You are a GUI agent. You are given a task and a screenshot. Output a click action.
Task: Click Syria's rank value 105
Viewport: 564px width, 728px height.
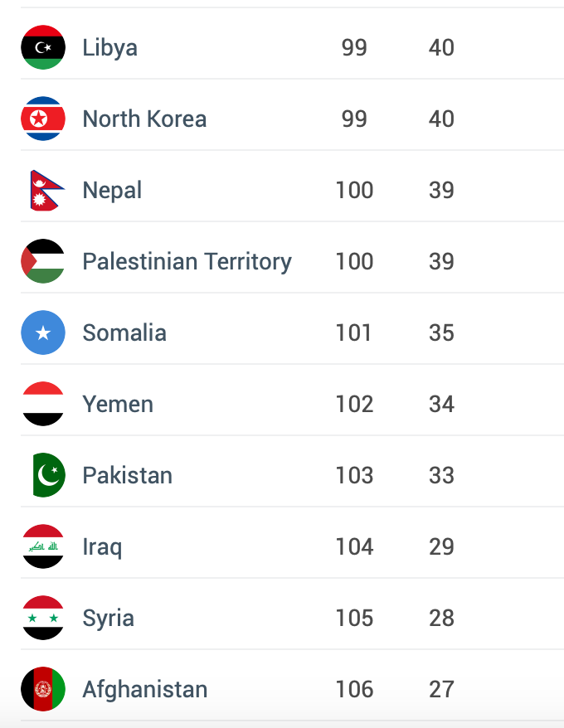354,618
